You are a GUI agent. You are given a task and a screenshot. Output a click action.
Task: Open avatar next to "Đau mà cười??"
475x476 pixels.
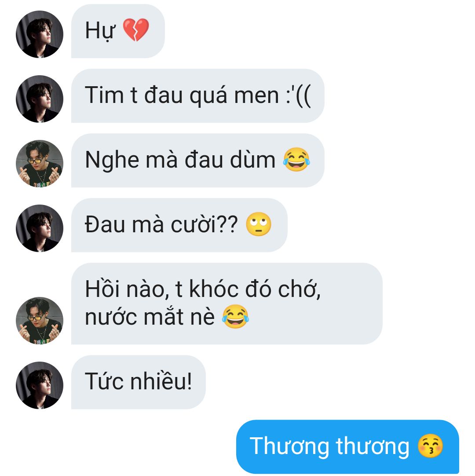tap(40, 228)
